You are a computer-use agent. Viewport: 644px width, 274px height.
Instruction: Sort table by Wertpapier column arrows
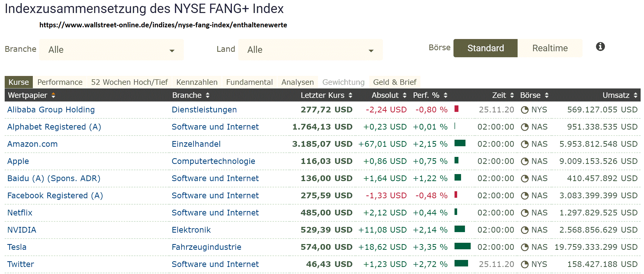pyautogui.click(x=53, y=95)
